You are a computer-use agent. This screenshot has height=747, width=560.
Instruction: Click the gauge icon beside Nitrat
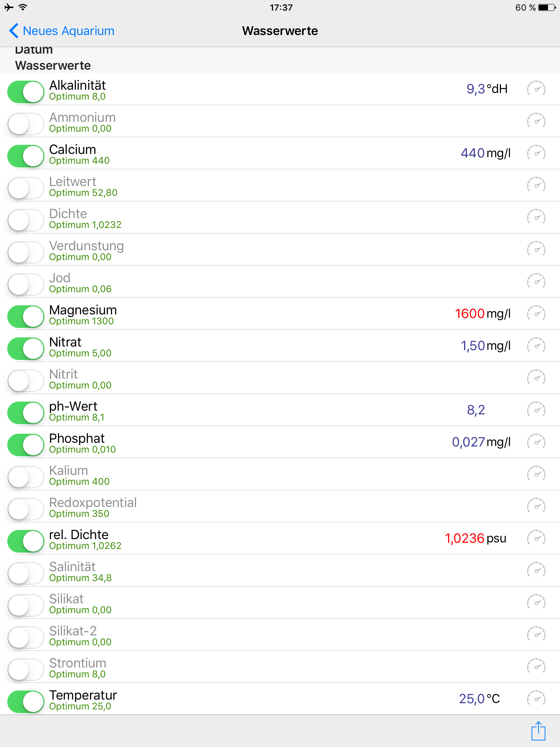536,345
